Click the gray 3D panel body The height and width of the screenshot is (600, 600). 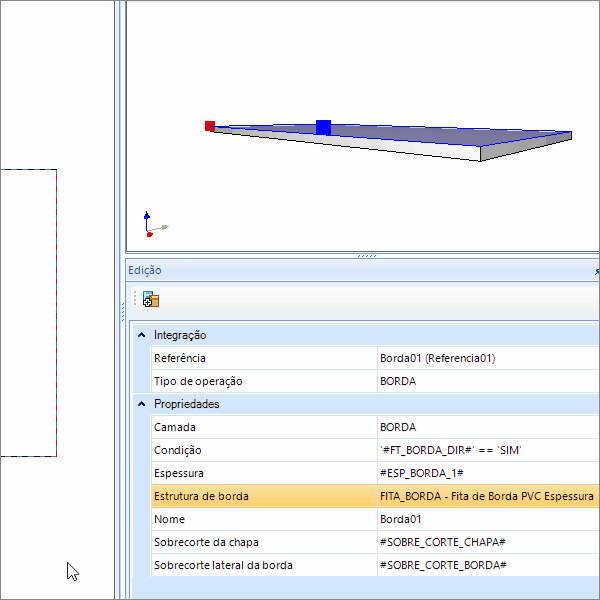390,140
